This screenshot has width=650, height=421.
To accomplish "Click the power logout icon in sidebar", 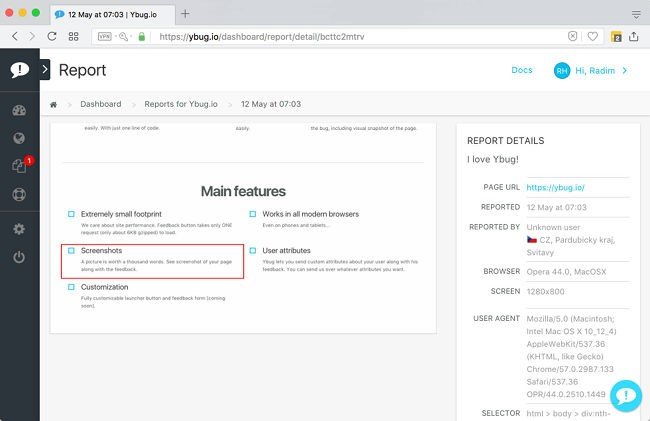I will pyautogui.click(x=19, y=257).
